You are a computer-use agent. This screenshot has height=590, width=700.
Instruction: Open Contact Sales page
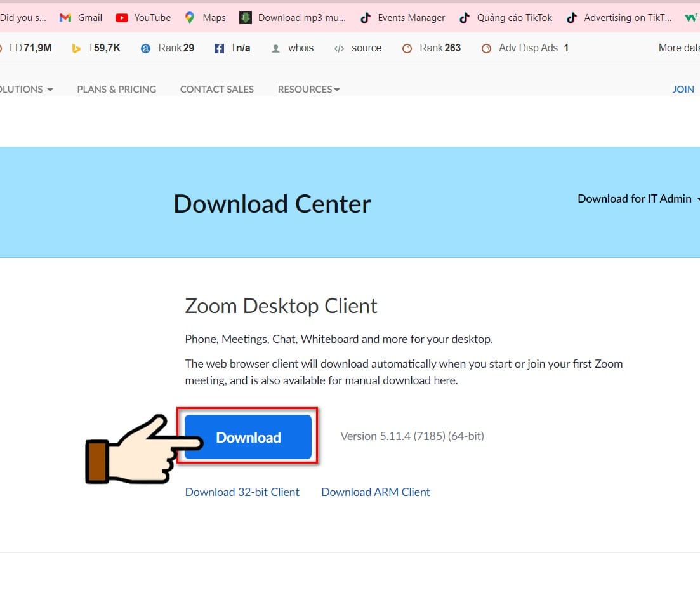click(x=217, y=90)
